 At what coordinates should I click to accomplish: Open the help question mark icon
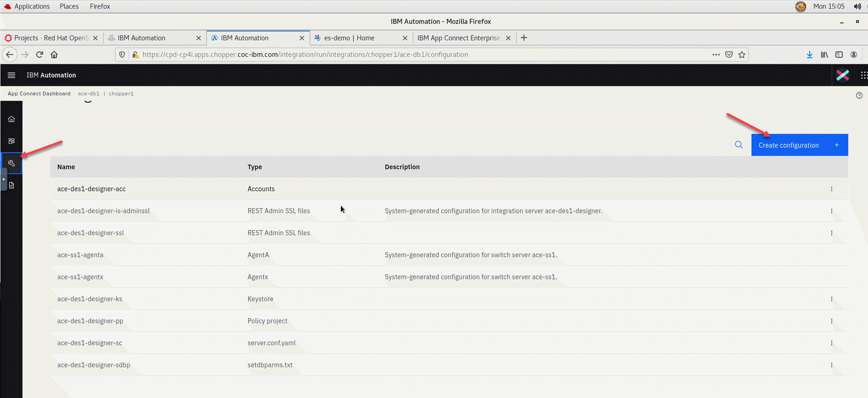tap(859, 95)
